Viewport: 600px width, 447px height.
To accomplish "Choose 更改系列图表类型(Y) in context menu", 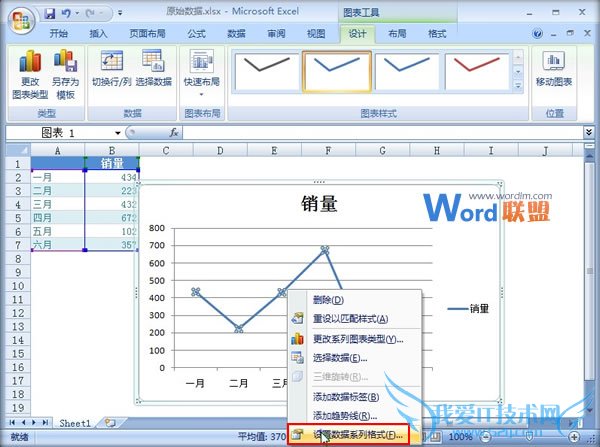I will tap(354, 339).
